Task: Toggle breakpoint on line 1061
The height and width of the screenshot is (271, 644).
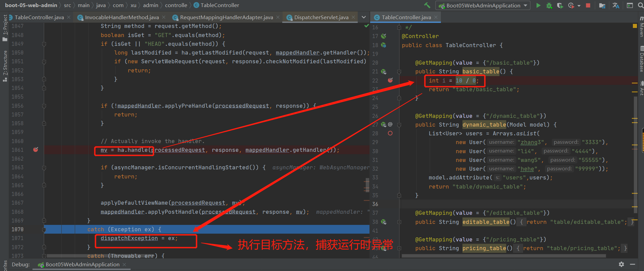Action: 36,149
